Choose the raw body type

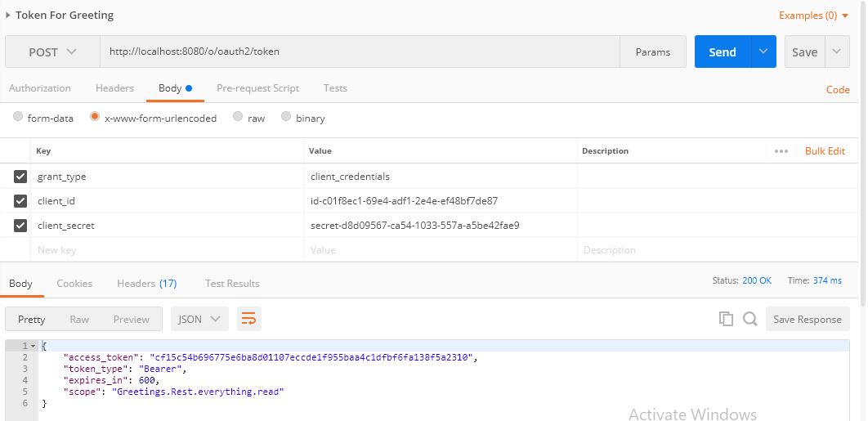(238, 118)
